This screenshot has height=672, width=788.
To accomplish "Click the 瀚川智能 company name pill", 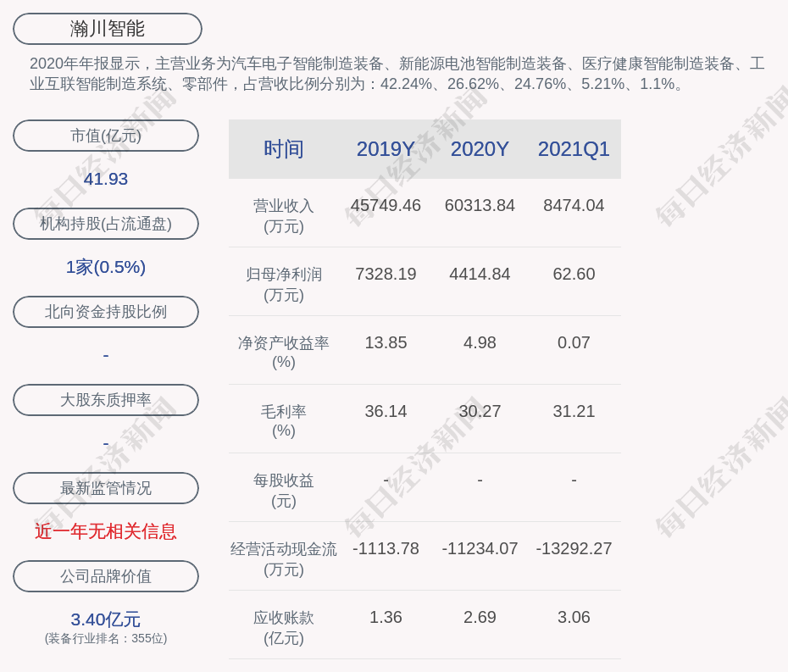I will [108, 29].
